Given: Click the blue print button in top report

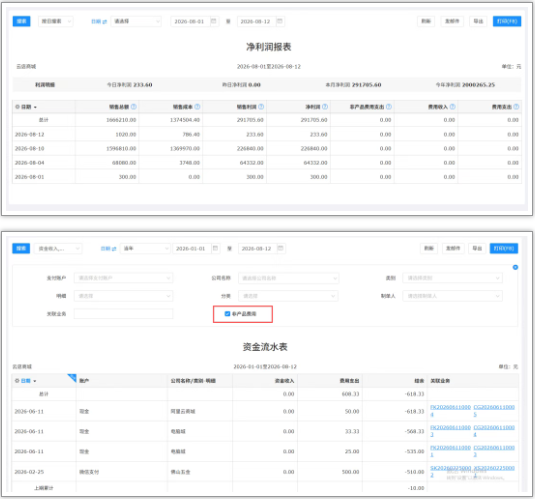Looking at the screenshot, I should pos(507,21).
